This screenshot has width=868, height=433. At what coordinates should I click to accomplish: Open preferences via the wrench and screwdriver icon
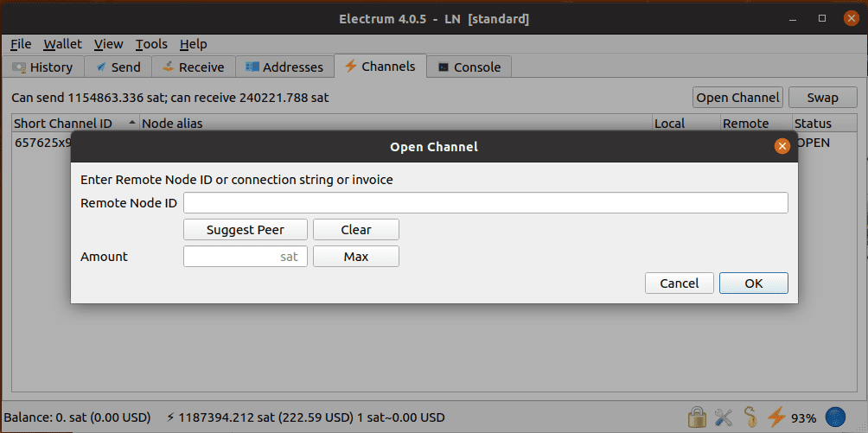(x=724, y=418)
